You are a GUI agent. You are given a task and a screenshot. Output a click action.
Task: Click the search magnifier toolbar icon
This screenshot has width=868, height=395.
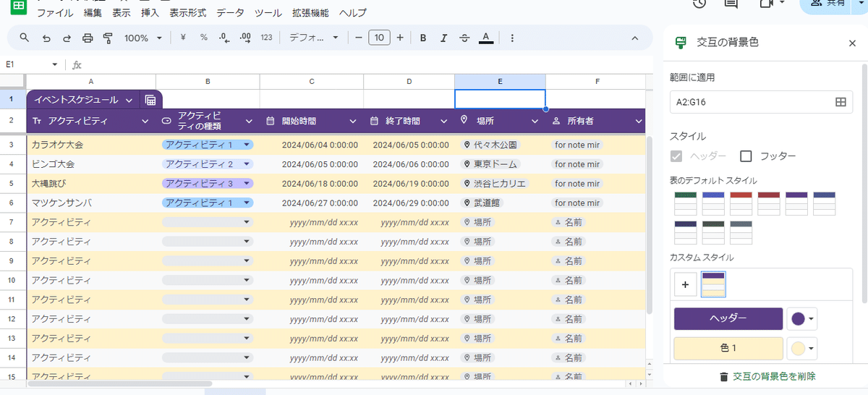[25, 38]
